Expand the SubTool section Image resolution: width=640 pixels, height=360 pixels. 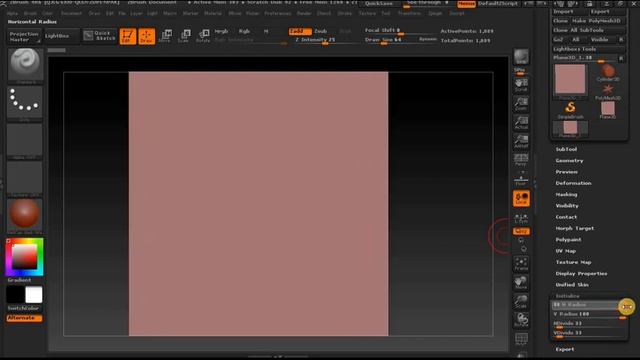tap(566, 149)
